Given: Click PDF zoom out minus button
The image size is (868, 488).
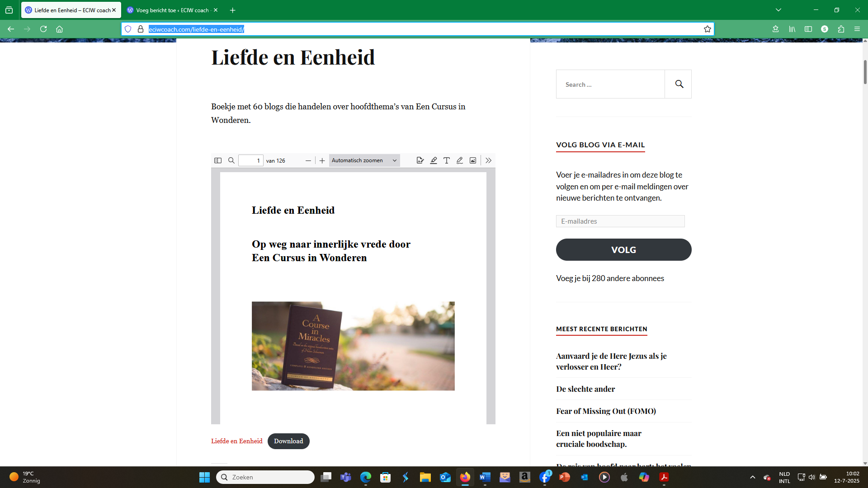Looking at the screenshot, I should click(308, 160).
